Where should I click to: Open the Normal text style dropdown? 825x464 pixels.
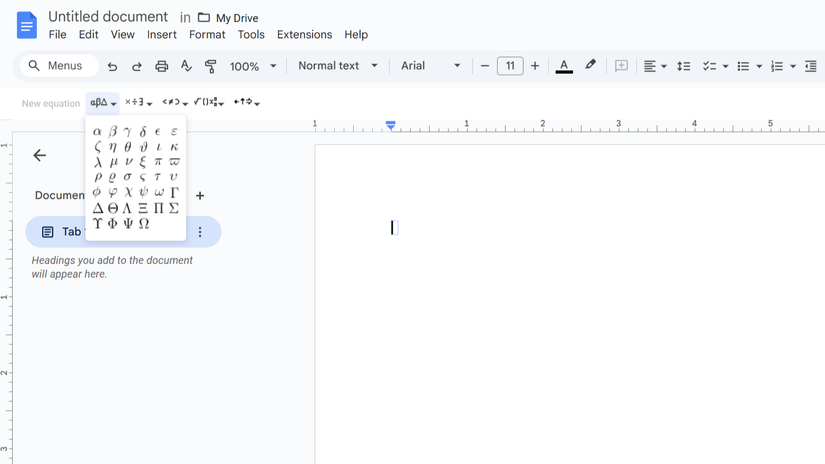[338, 66]
